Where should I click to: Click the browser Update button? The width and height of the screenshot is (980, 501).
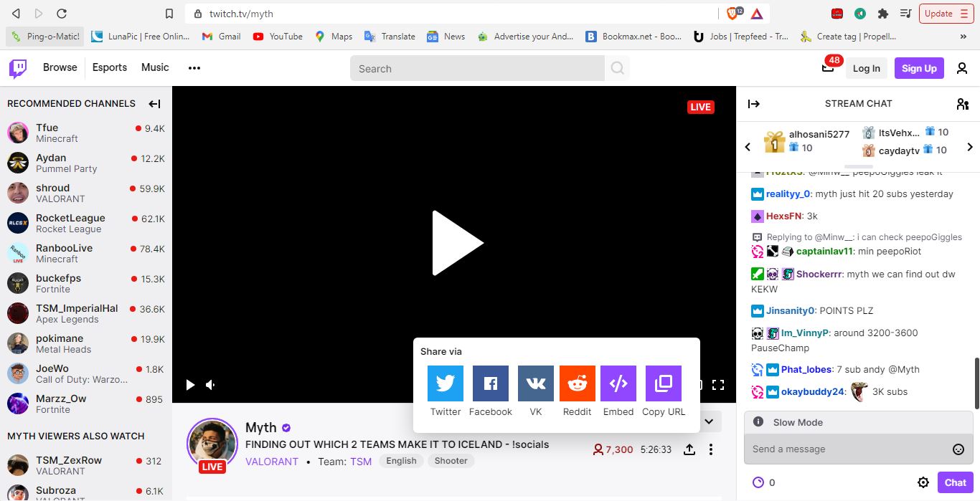click(946, 13)
